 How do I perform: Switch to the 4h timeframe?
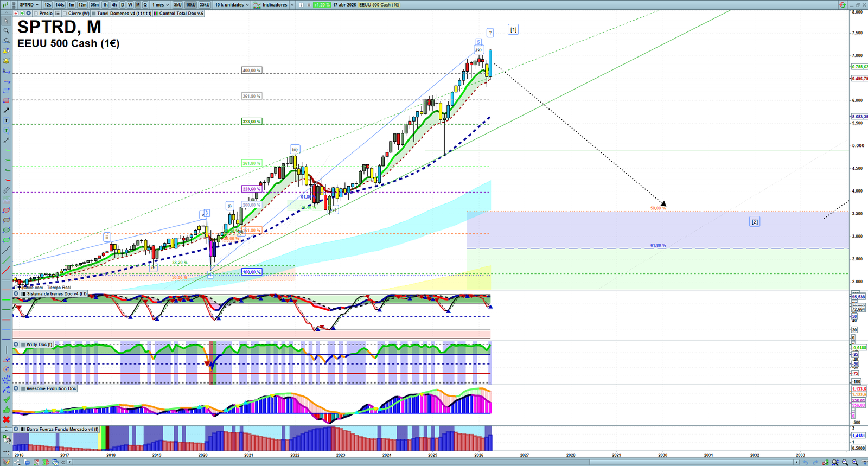point(114,5)
